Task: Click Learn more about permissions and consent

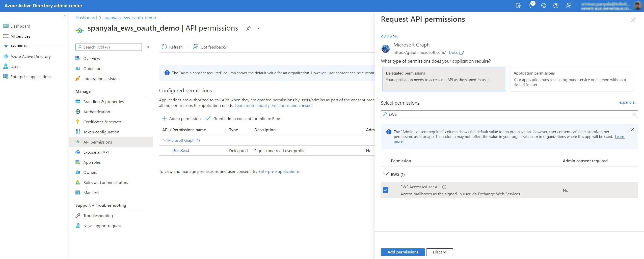Action: [x=274, y=106]
